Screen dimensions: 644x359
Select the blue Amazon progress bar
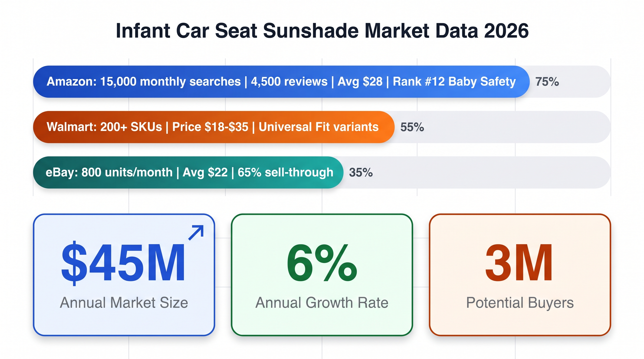[281, 82]
